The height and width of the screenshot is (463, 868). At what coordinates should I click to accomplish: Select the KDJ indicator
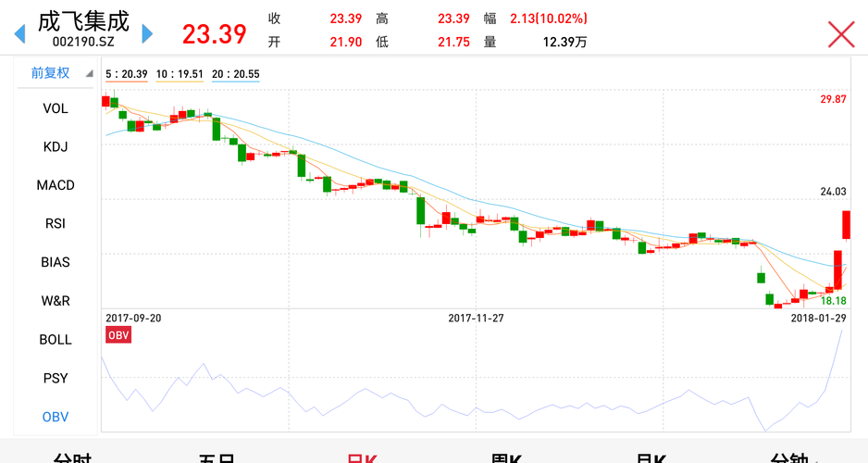click(56, 146)
